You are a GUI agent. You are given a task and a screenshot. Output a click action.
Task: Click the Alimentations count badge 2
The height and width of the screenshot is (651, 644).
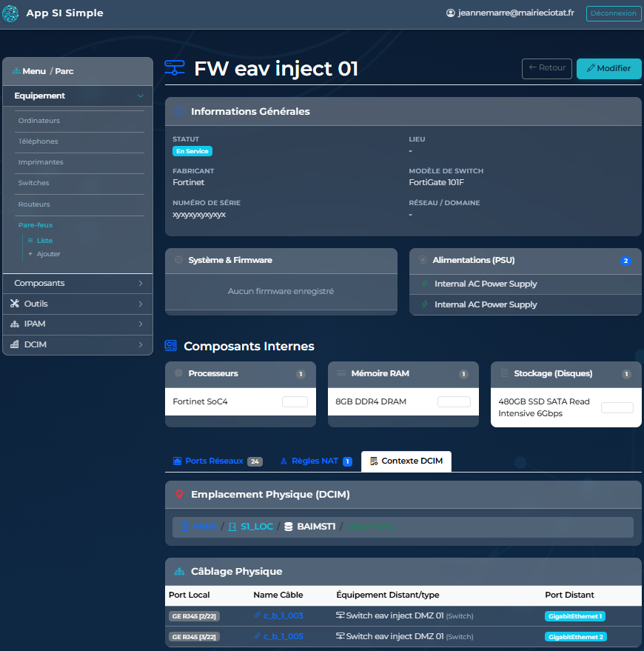tap(625, 261)
